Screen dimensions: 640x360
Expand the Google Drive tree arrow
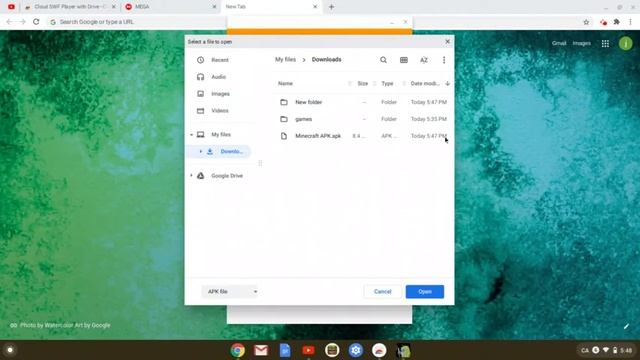(191, 176)
